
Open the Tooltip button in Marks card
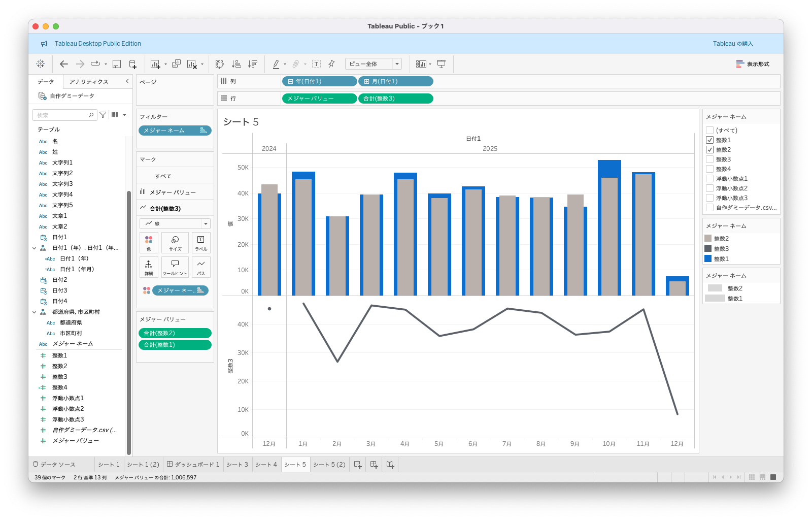pyautogui.click(x=175, y=267)
